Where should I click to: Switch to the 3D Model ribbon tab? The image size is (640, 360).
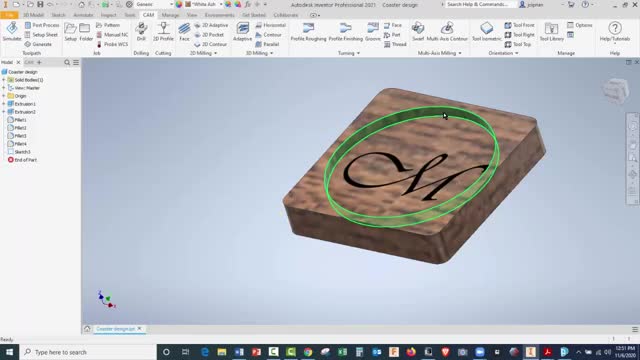pyautogui.click(x=33, y=15)
